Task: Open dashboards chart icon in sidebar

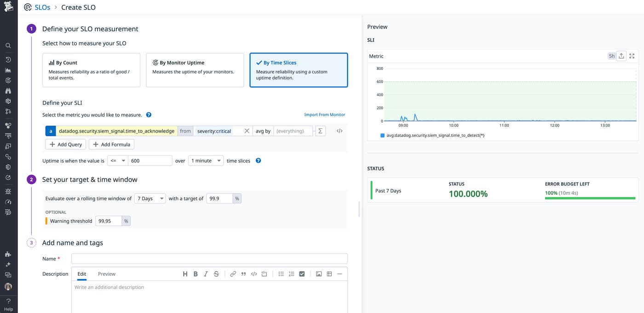Action: [8, 70]
